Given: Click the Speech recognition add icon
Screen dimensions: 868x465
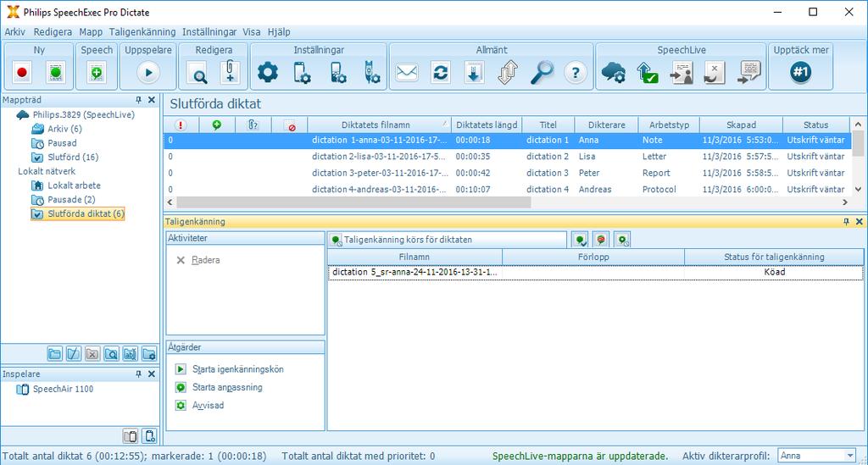Looking at the screenshot, I should pyautogui.click(x=97, y=73).
